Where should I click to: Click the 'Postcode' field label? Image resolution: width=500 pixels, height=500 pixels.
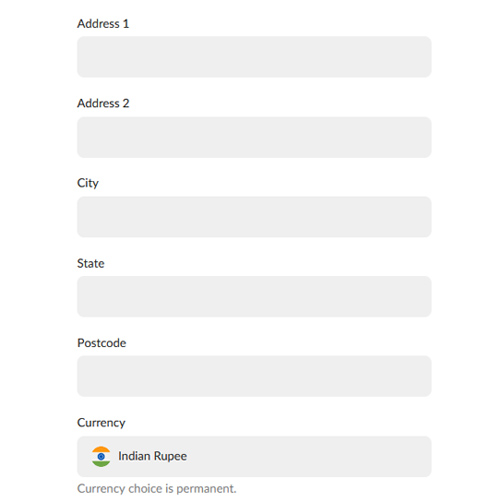[x=102, y=343]
